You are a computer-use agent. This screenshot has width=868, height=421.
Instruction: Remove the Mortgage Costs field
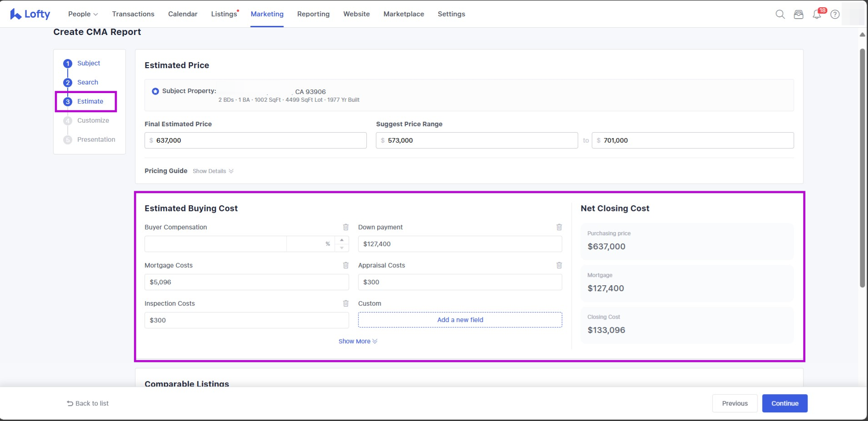(345, 265)
